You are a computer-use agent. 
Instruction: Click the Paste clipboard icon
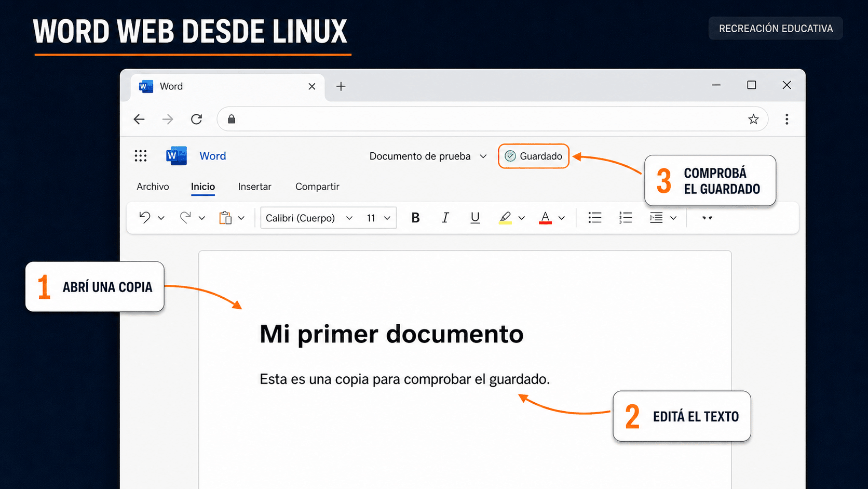tap(225, 218)
